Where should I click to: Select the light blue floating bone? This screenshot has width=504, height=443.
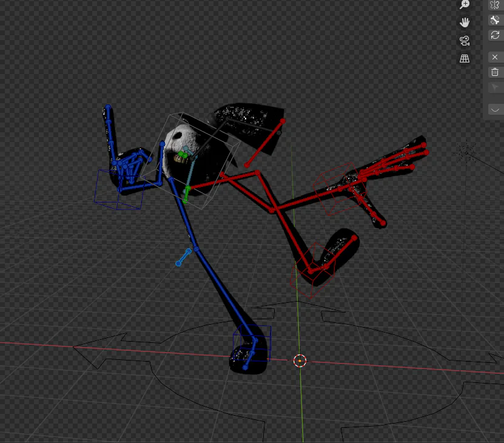pyautogui.click(x=183, y=257)
